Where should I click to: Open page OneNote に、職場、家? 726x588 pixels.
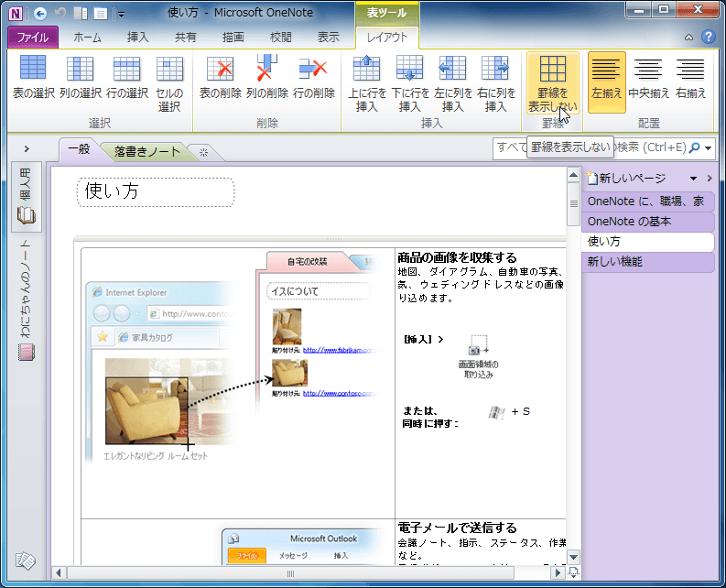pos(648,201)
